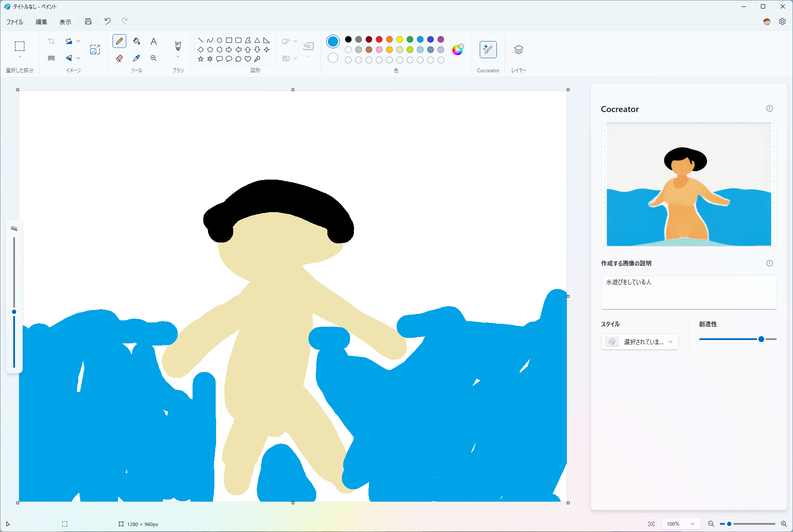Select the oval shape
793x532 pixels.
point(220,39)
